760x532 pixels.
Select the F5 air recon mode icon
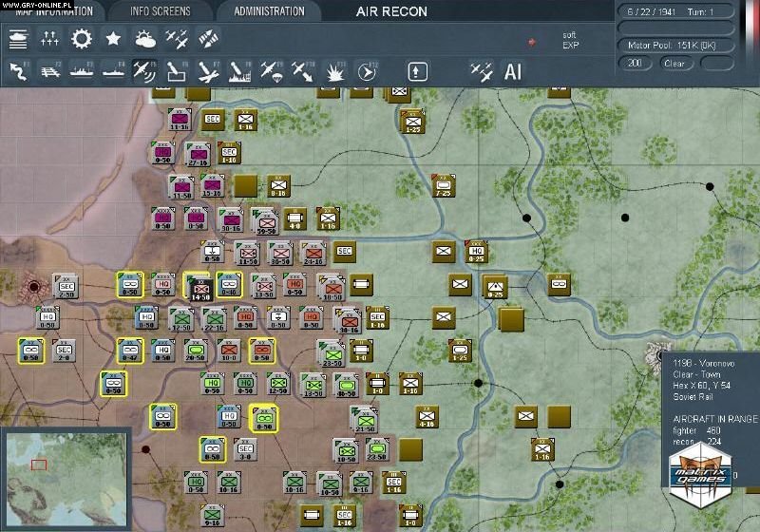coord(145,71)
